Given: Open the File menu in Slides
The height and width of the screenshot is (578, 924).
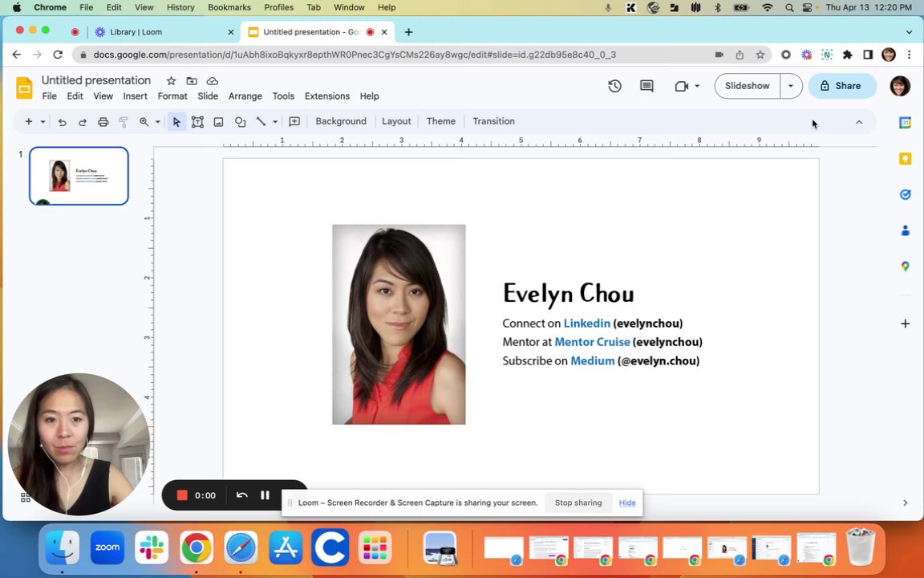Looking at the screenshot, I should tap(50, 96).
